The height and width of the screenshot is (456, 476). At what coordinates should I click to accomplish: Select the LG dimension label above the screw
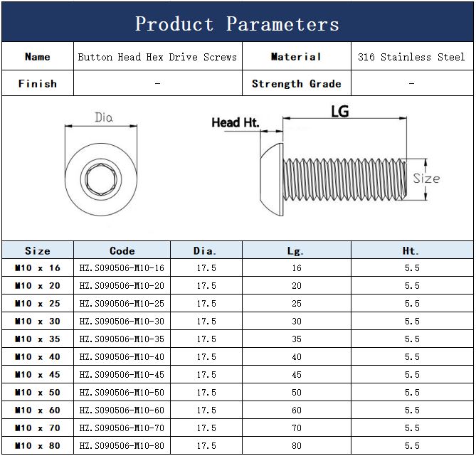coord(340,112)
